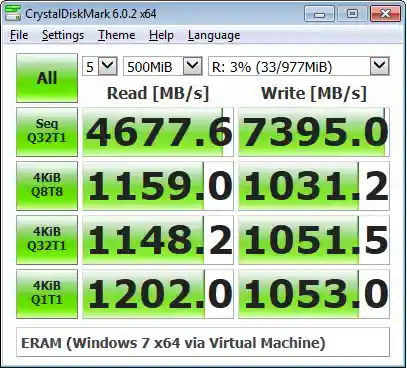Click the Seq write result 7395.0

(x=314, y=132)
